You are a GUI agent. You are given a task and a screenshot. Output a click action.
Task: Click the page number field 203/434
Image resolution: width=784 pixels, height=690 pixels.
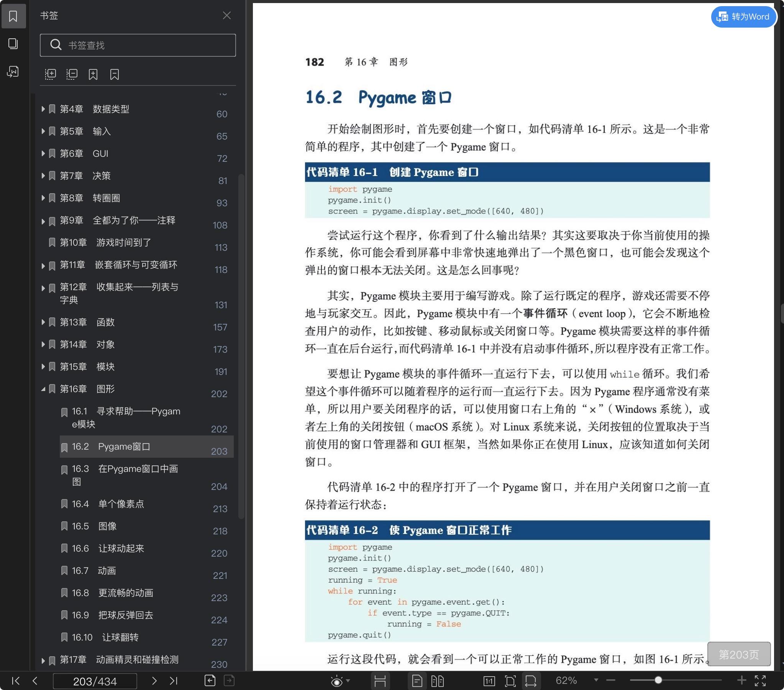pyautogui.click(x=95, y=681)
